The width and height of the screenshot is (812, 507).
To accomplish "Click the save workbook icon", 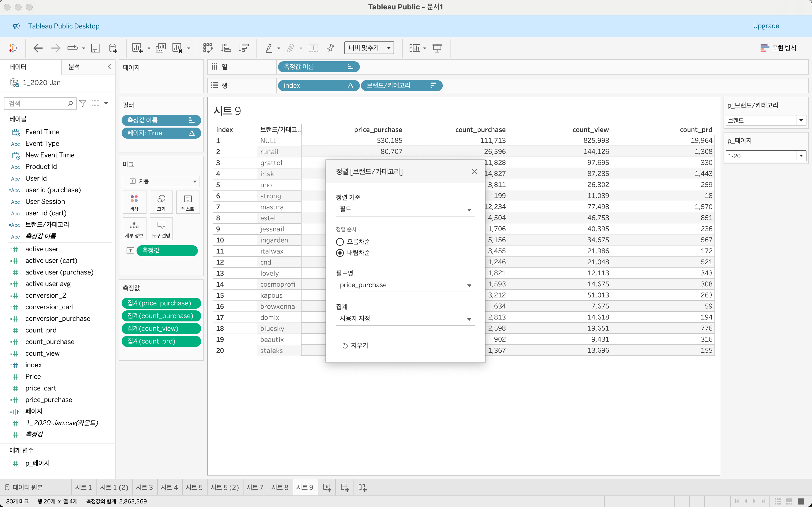I will click(96, 48).
